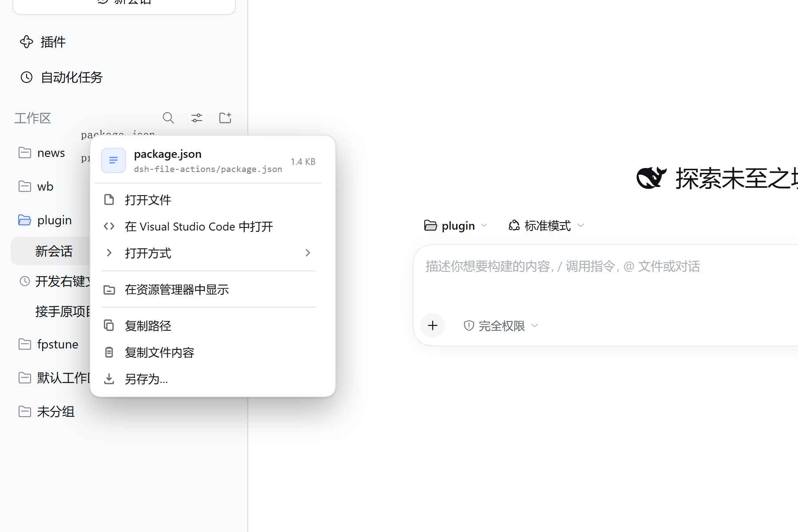Select the wb workspace folder

36,187
